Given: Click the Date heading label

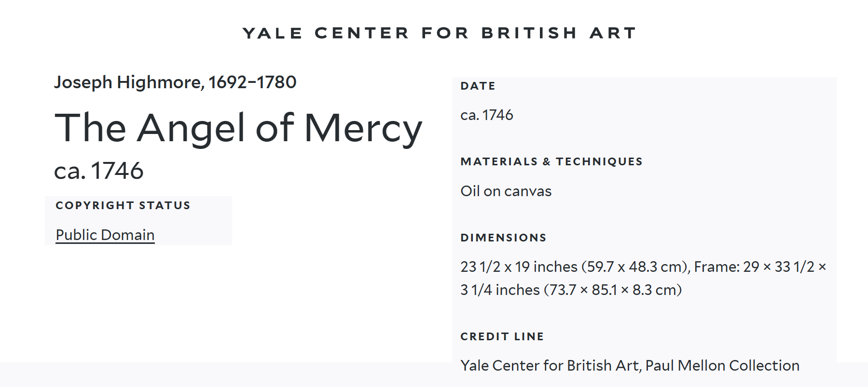Looking at the screenshot, I should point(478,86).
